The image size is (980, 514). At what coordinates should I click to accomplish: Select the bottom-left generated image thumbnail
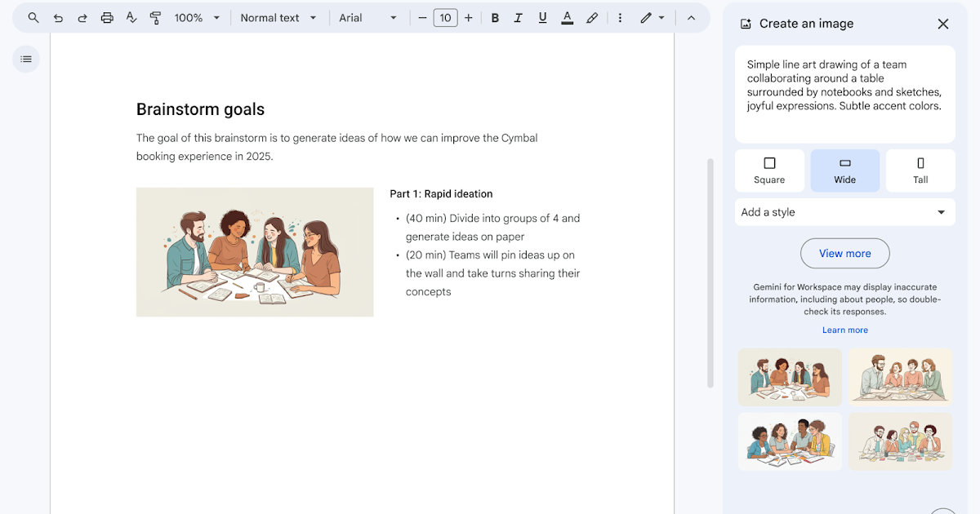click(x=791, y=441)
